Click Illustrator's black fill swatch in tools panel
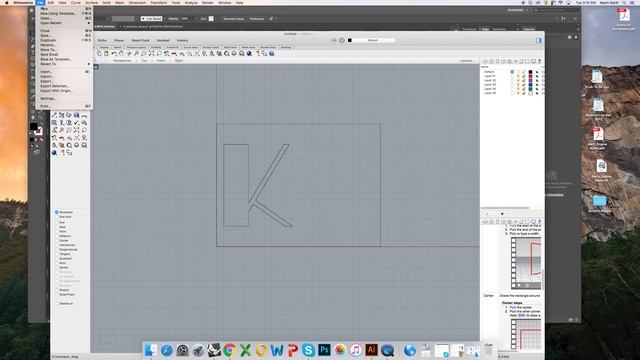This screenshot has width=640, height=360. click(34, 127)
